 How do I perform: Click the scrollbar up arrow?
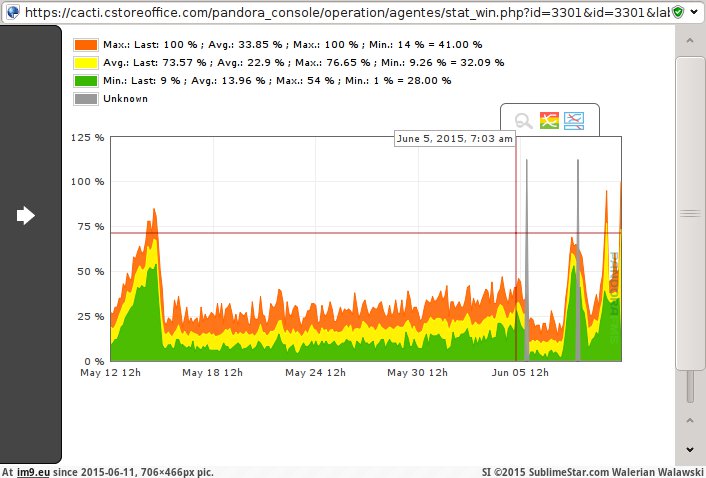(x=690, y=38)
